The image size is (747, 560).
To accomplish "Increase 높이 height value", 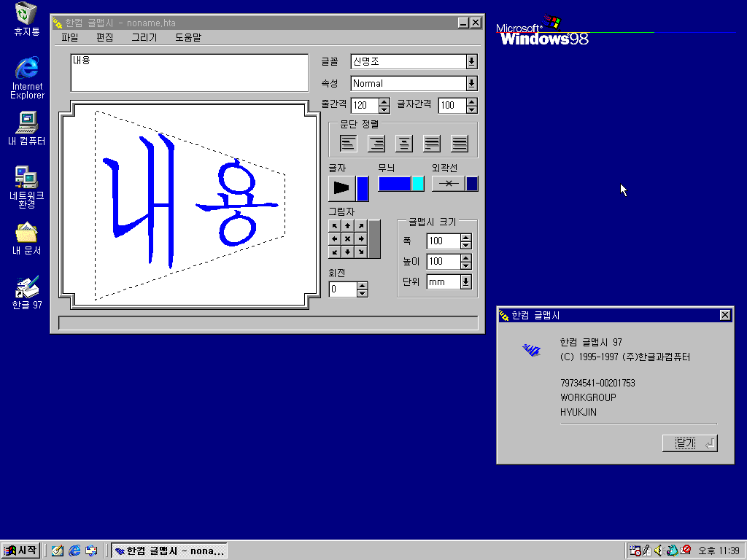I will click(466, 257).
